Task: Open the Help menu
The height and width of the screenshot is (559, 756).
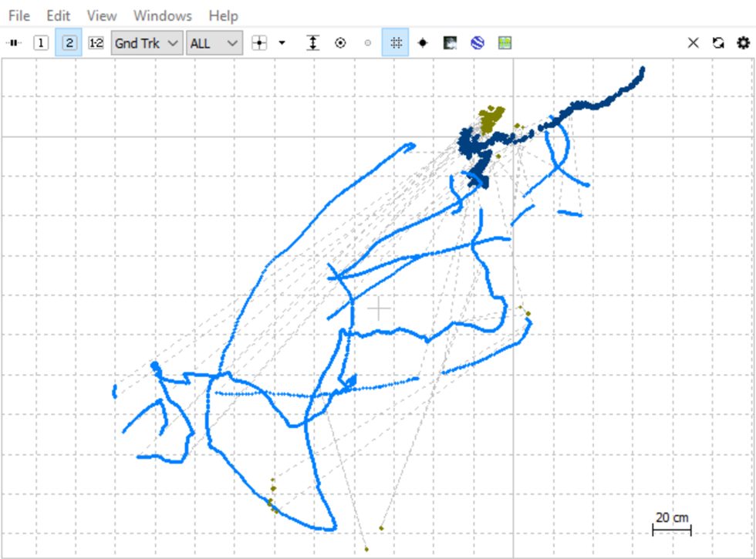Action: tap(223, 16)
